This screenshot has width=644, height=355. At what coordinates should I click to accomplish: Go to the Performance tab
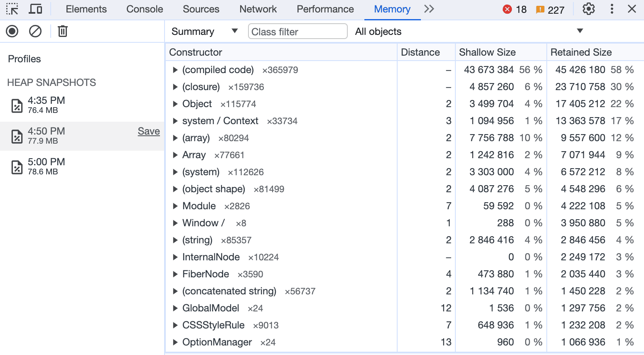click(x=325, y=9)
